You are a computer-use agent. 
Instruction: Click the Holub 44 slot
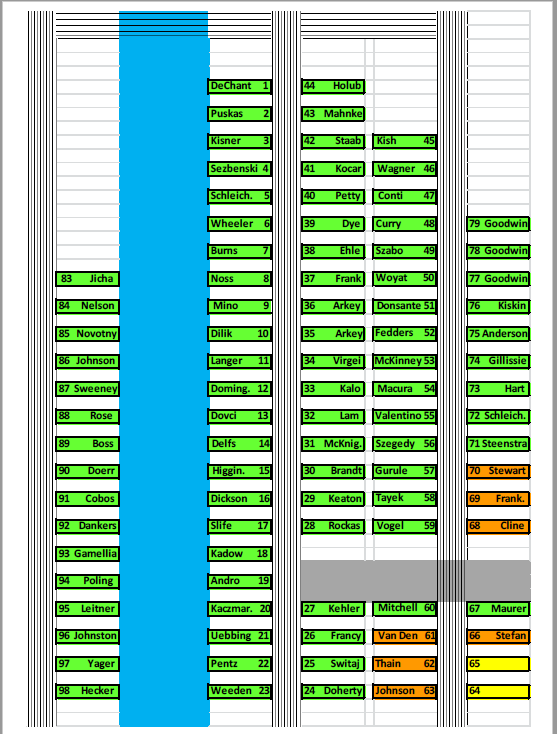tap(333, 86)
